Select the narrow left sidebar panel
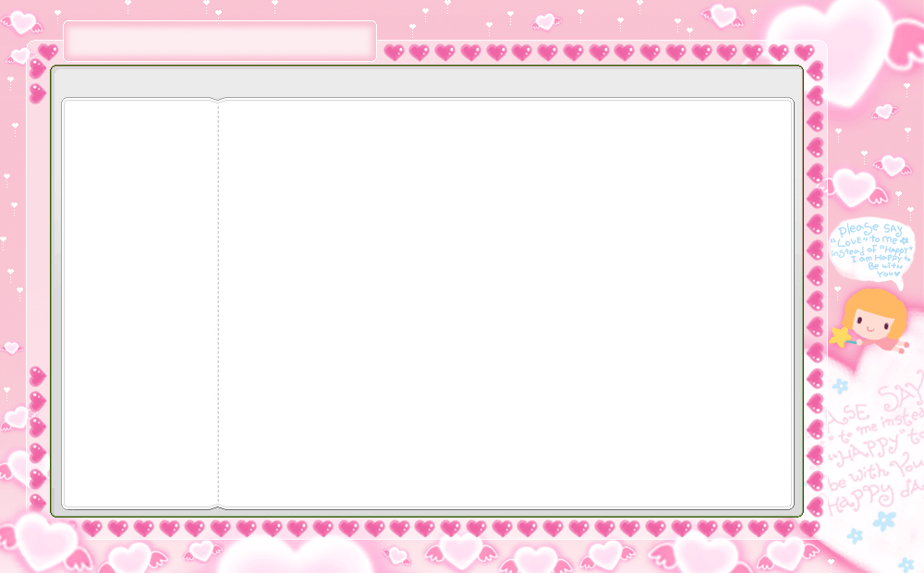The height and width of the screenshot is (573, 924). (140, 303)
